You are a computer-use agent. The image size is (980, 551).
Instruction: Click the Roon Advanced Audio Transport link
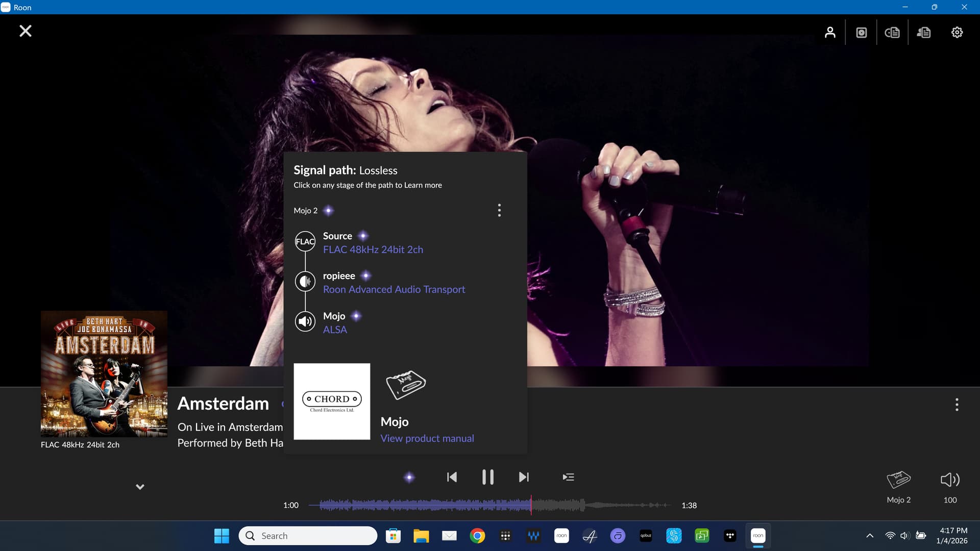pyautogui.click(x=394, y=289)
